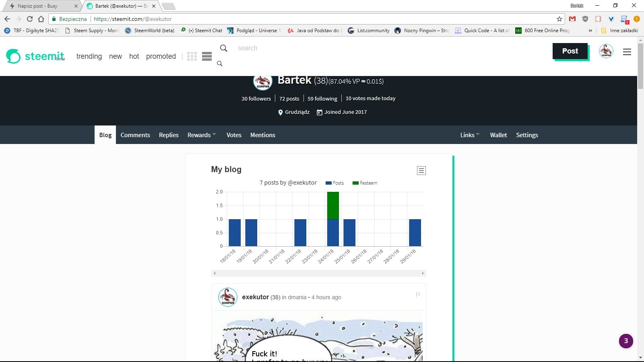
Task: Click the Steemit logo
Action: click(x=35, y=56)
